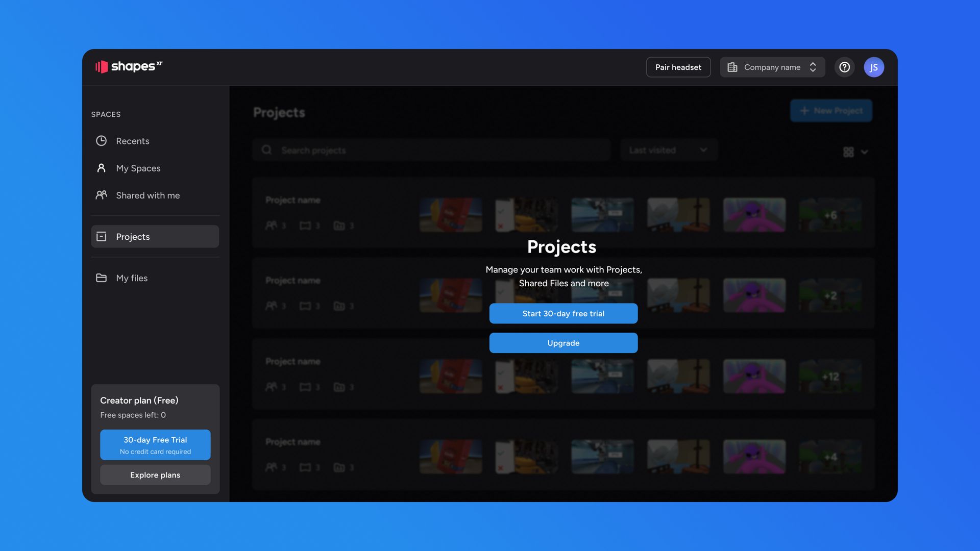980x551 pixels.
Task: Open the +12 thumbnail in third project row
Action: (830, 377)
